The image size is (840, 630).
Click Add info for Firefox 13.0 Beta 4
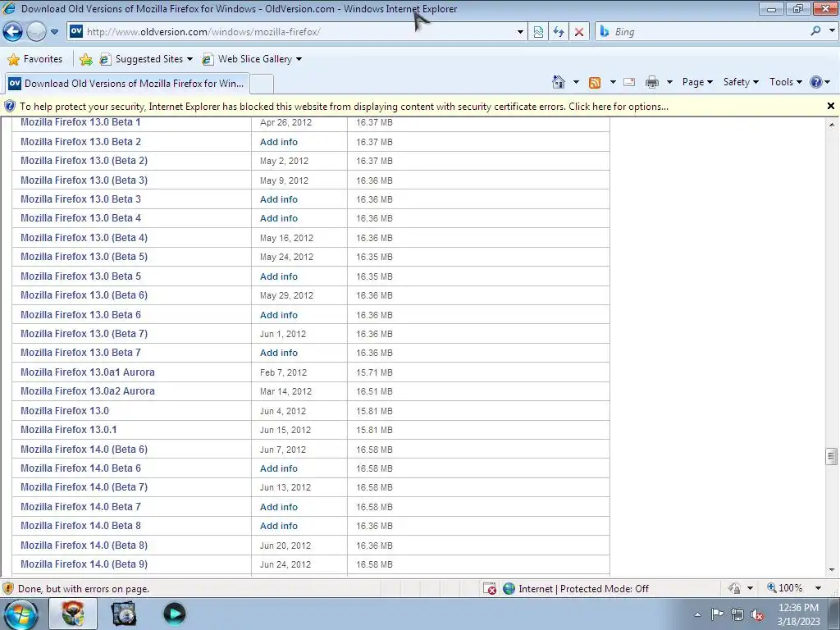279,218
